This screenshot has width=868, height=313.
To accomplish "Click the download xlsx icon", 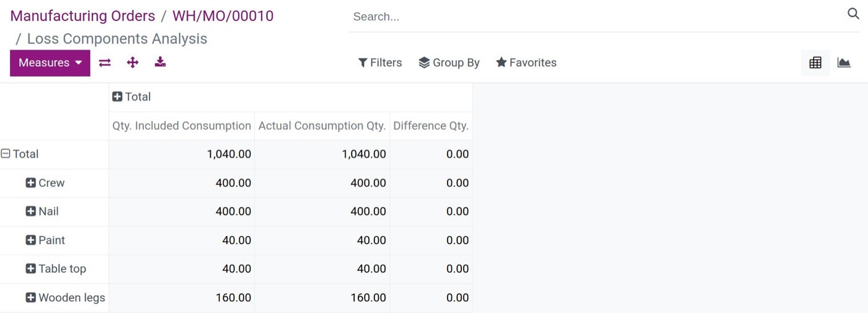I will pyautogui.click(x=160, y=62).
